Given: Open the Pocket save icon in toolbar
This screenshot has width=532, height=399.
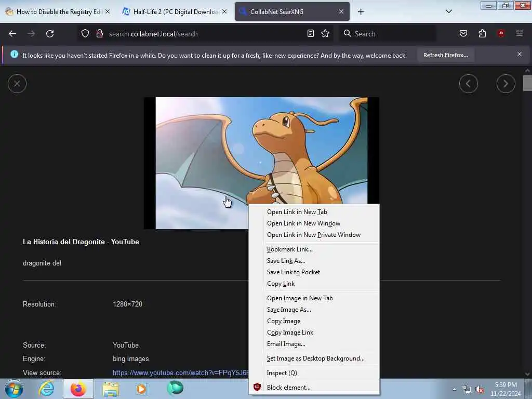Looking at the screenshot, I should coord(463,33).
